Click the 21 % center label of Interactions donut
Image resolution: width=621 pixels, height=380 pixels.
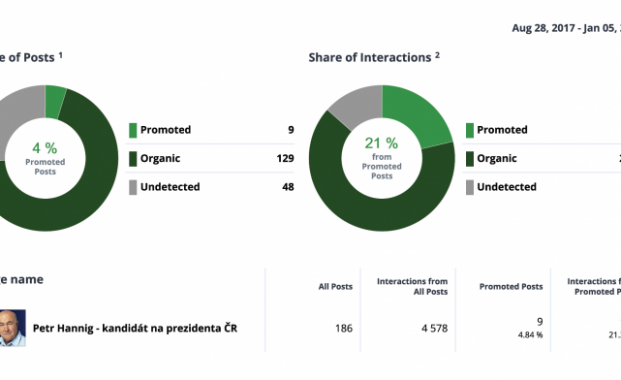[381, 143]
